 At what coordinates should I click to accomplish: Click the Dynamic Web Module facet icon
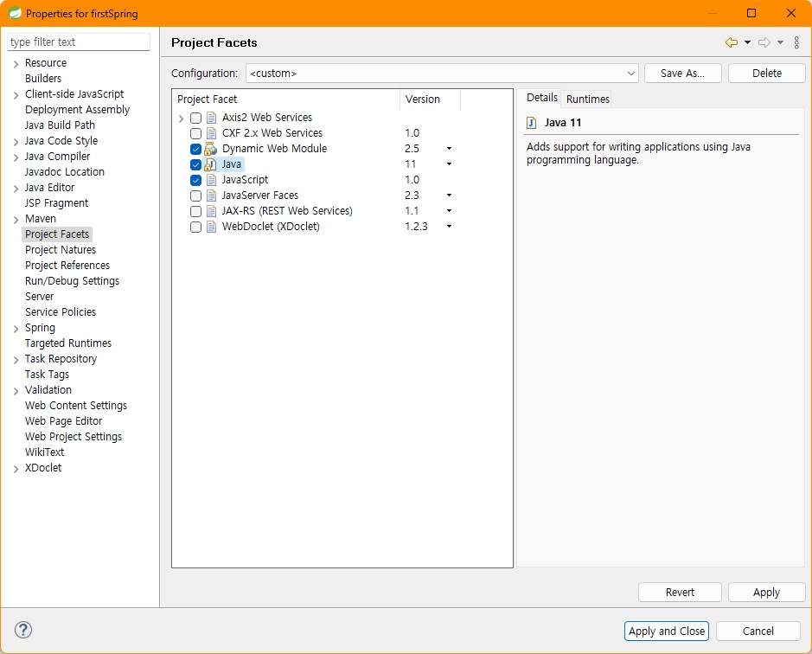point(211,149)
